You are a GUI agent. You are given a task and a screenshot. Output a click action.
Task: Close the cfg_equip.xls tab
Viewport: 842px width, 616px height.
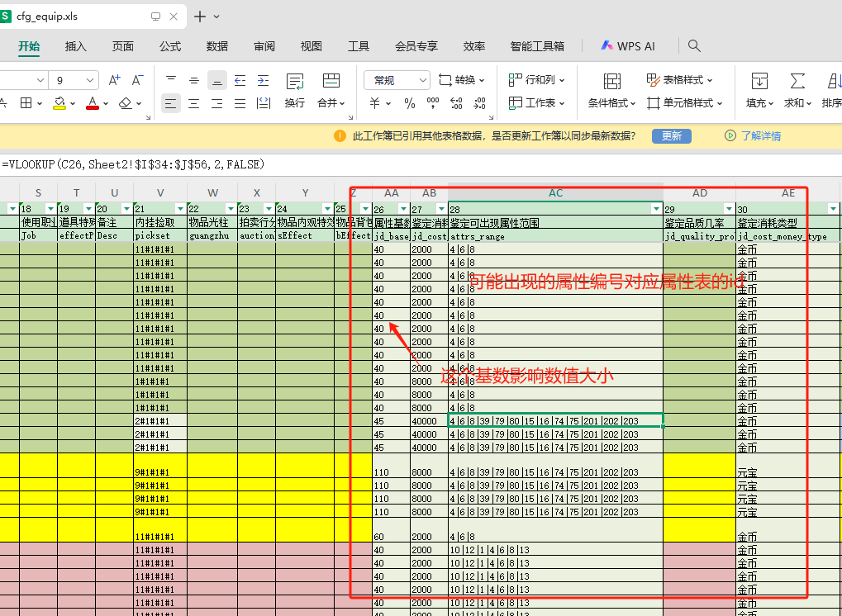pos(174,17)
